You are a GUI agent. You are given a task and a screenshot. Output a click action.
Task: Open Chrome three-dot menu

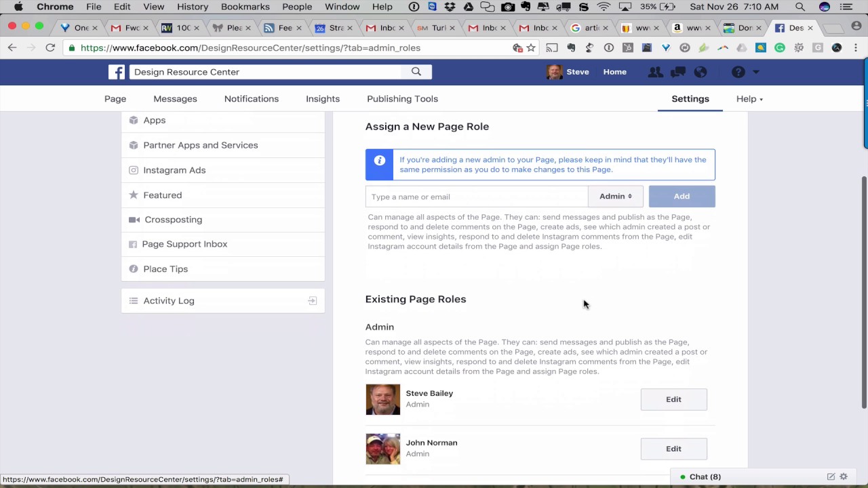coord(856,48)
